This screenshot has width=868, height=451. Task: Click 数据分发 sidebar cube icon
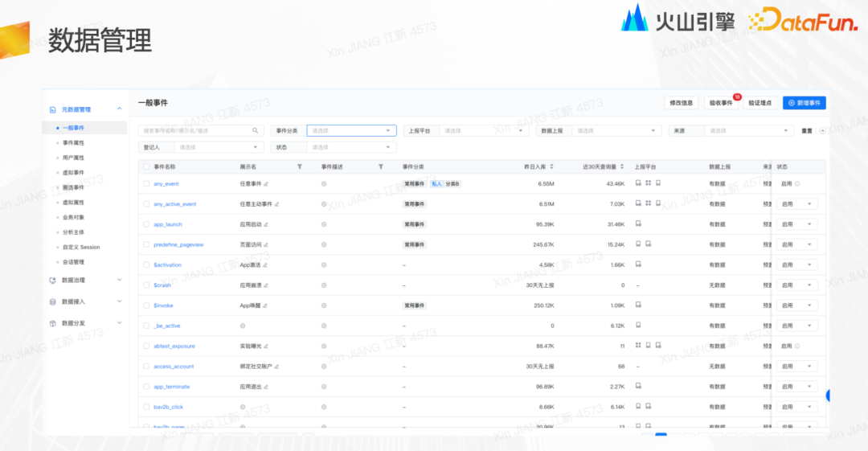[x=52, y=323]
